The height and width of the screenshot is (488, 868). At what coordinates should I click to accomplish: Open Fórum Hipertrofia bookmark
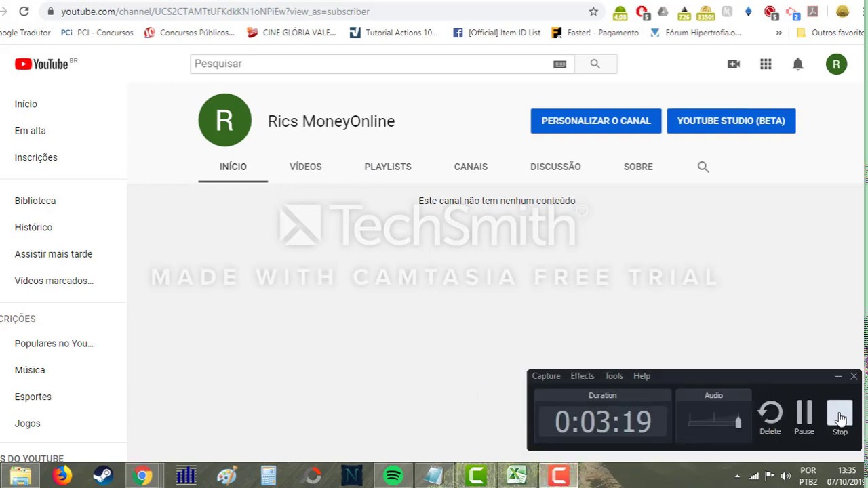[695, 33]
